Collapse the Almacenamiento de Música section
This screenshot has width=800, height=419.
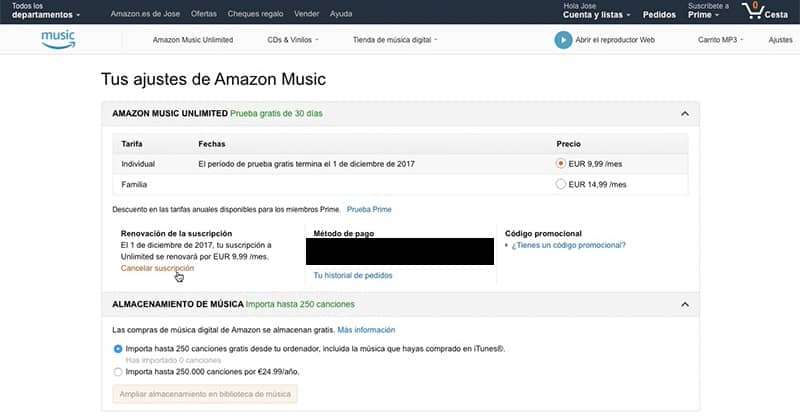pos(684,304)
